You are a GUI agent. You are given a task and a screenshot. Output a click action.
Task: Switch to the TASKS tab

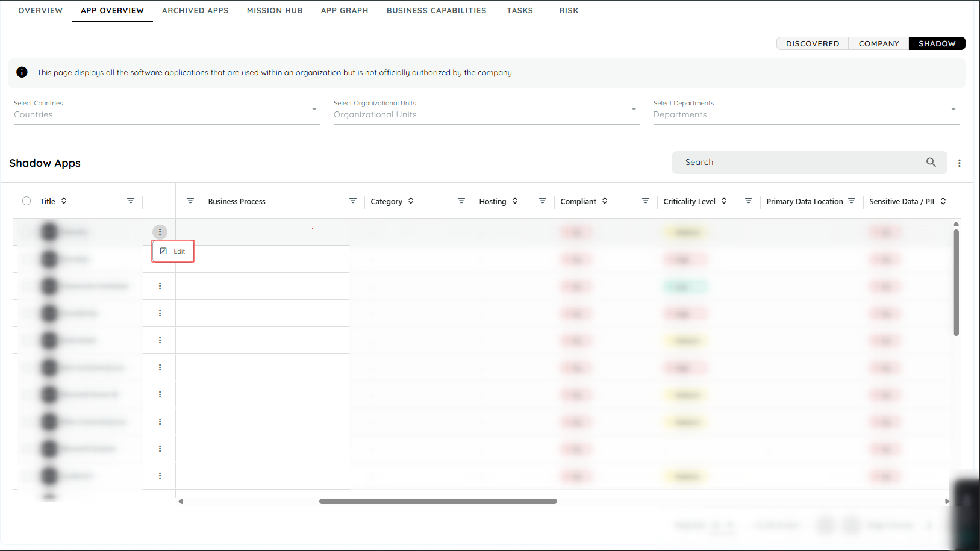(x=520, y=11)
